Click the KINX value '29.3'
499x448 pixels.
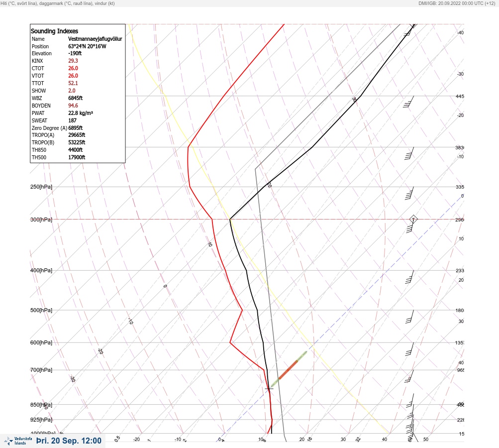pos(73,61)
